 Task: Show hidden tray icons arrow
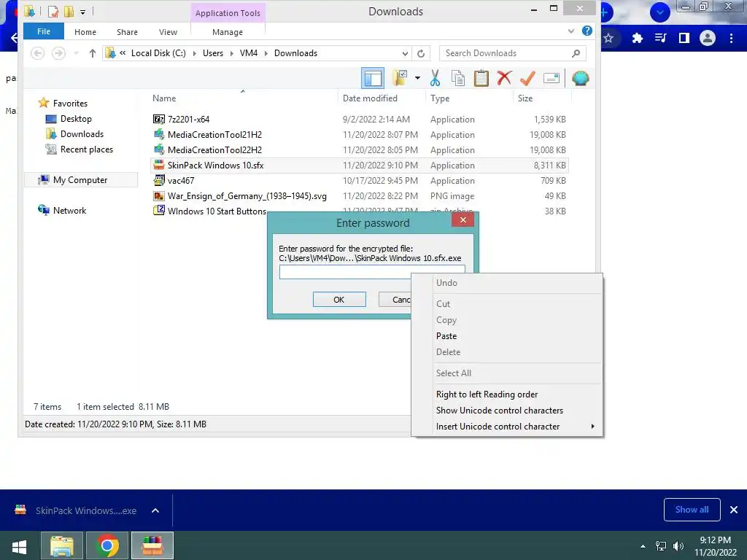643,546
